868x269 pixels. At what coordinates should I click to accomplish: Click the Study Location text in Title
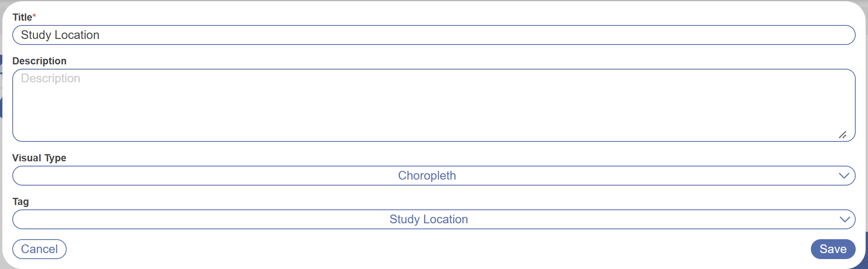point(60,35)
